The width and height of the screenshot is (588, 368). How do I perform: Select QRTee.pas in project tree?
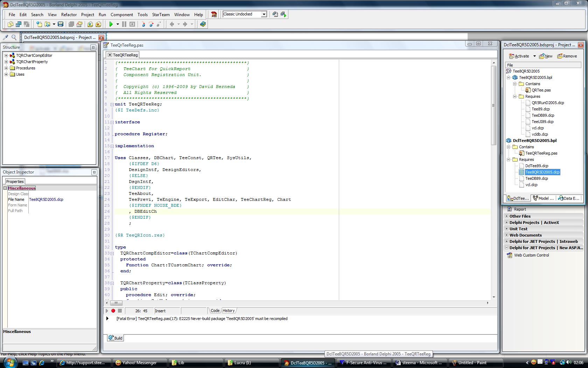click(x=541, y=90)
